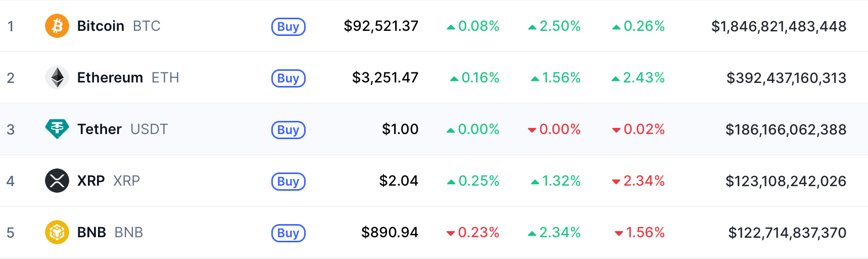
Task: Hit the Buy button for XRP
Action: 288,182
